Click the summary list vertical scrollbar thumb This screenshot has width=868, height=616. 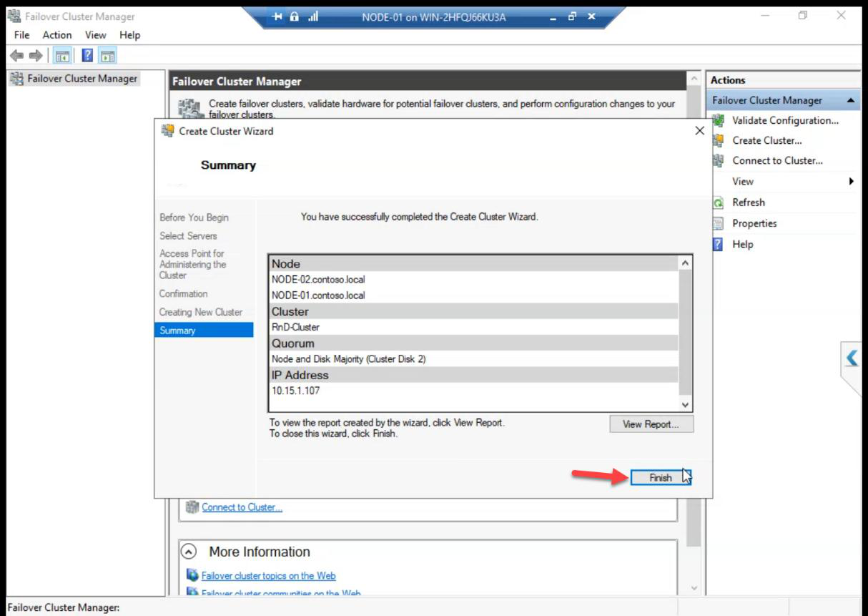(x=685, y=333)
